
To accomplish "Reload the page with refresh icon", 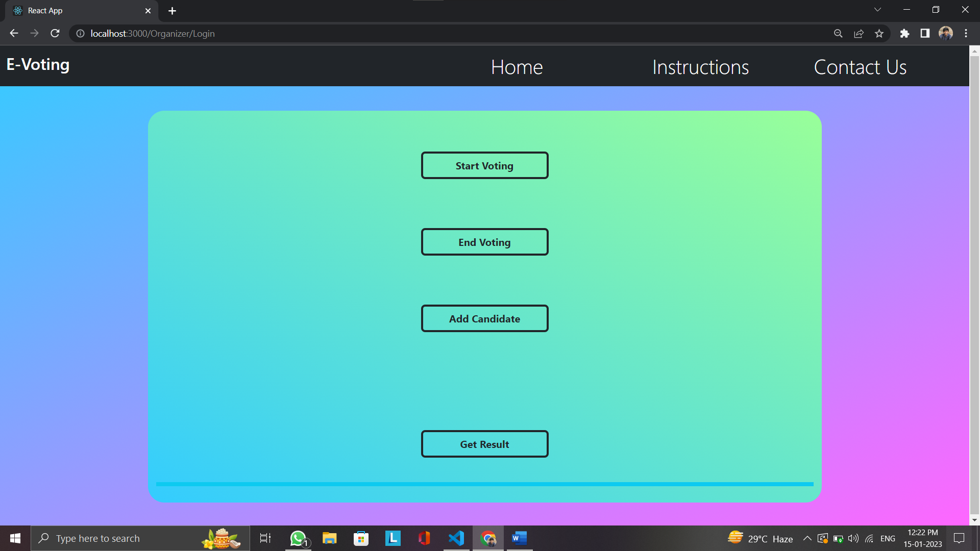I will pyautogui.click(x=55, y=34).
